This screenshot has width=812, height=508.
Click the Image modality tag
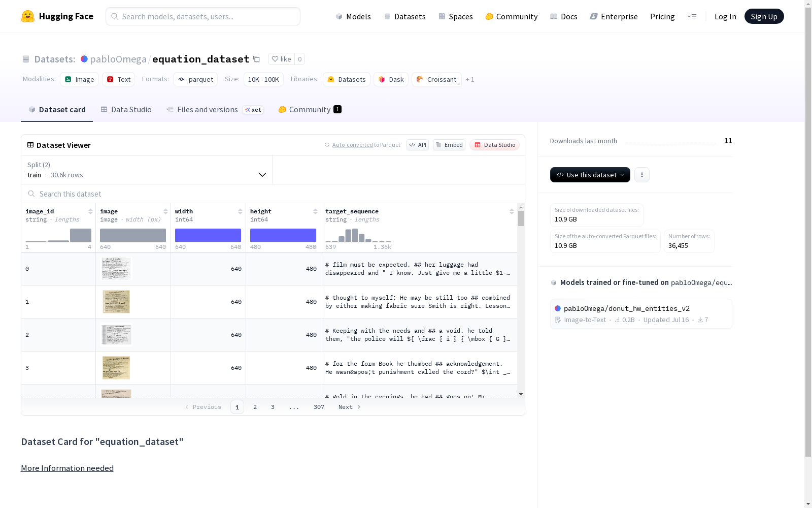pyautogui.click(x=80, y=79)
